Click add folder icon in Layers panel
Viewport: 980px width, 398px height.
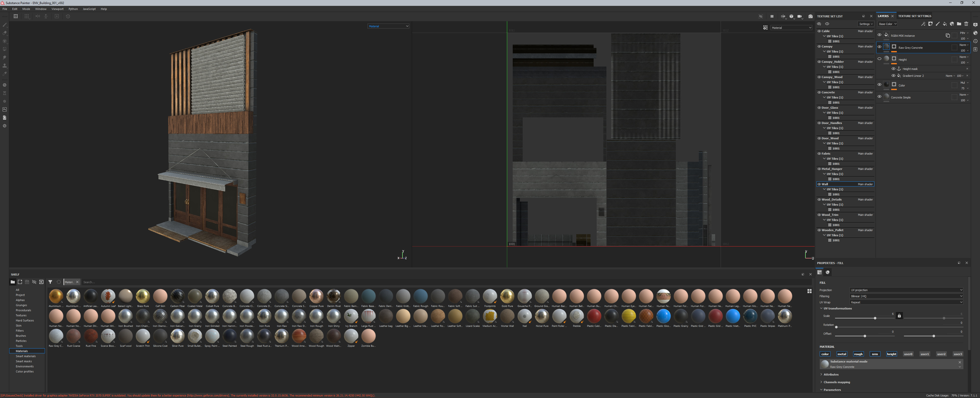pos(959,24)
